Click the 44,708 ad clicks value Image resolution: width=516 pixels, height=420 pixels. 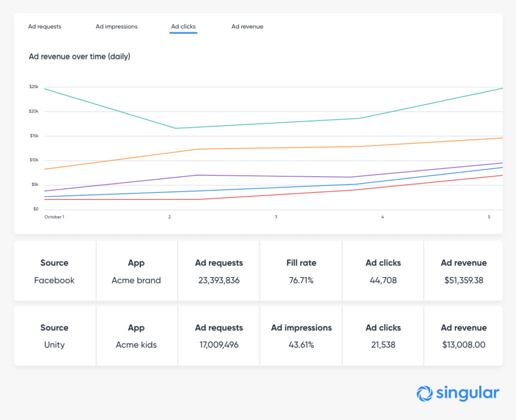coord(383,281)
